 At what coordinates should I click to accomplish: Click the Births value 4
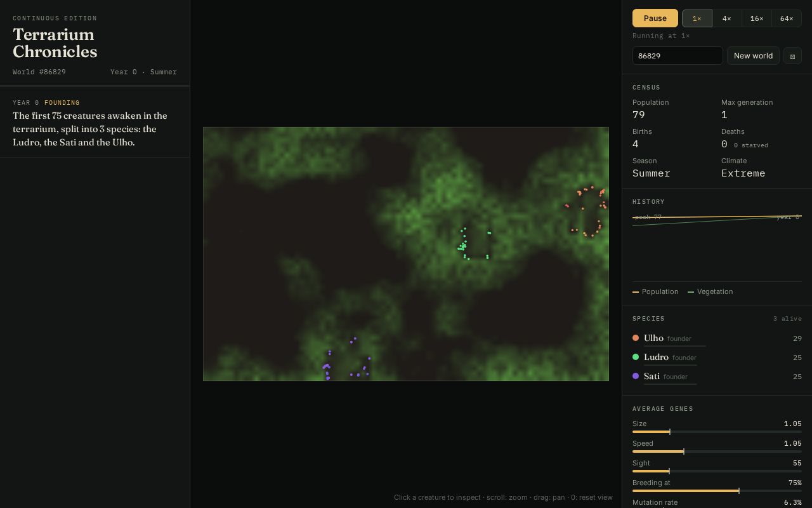point(636,144)
